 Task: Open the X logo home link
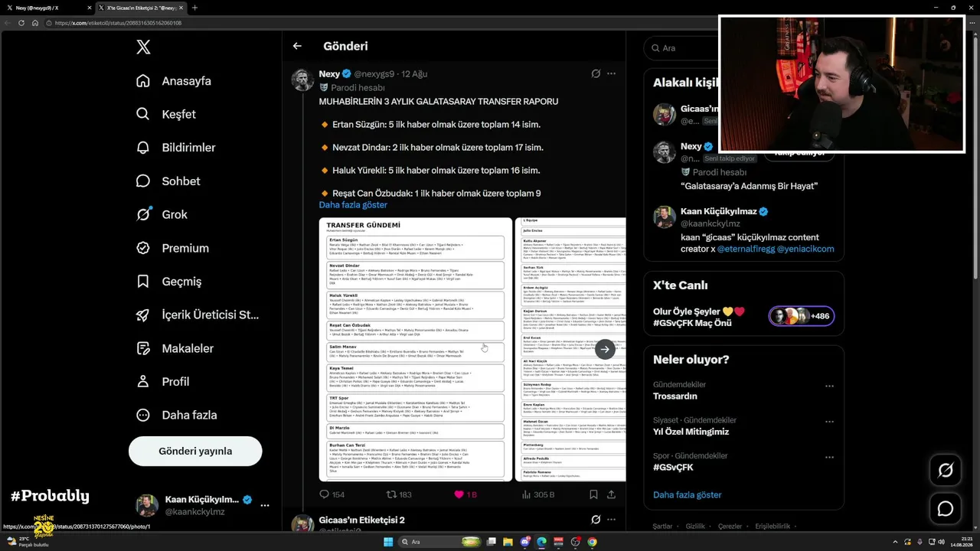(x=143, y=47)
